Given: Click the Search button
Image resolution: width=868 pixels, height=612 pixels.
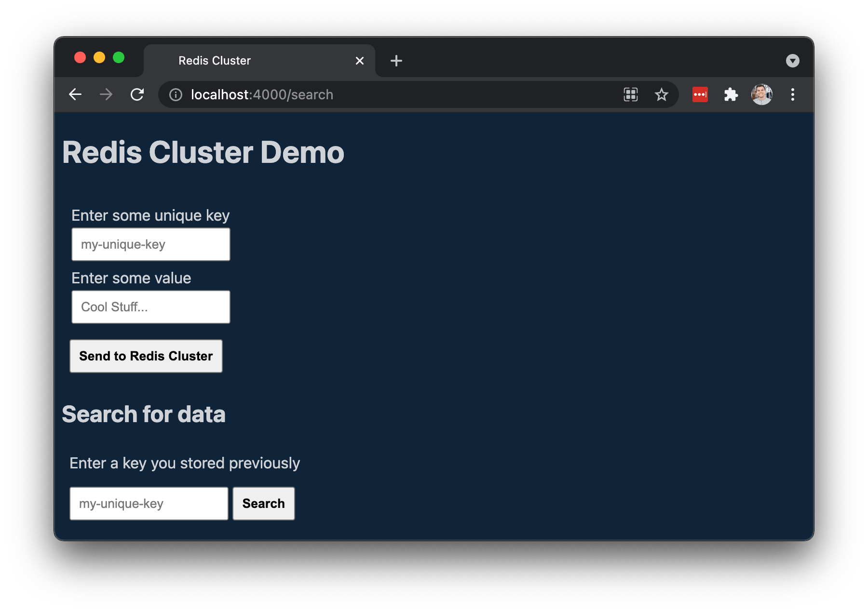Looking at the screenshot, I should coord(263,503).
